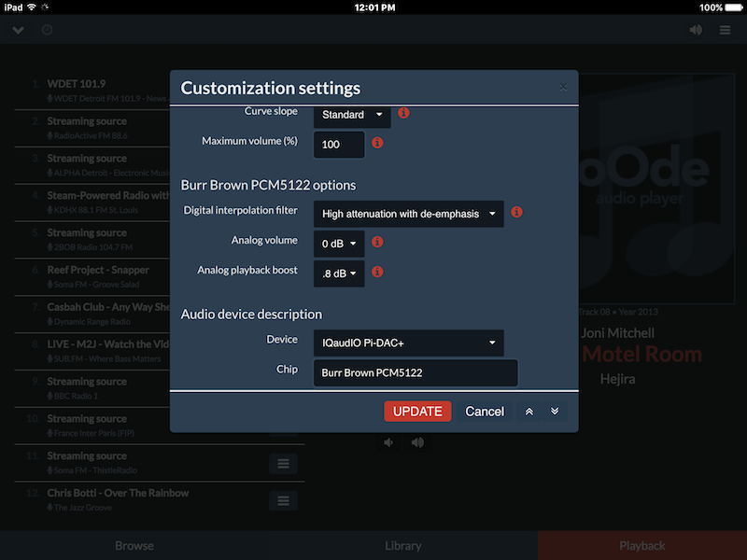Open Device IQaudIO Pi-DAC+ dropdown
747x560 pixels.
click(409, 343)
